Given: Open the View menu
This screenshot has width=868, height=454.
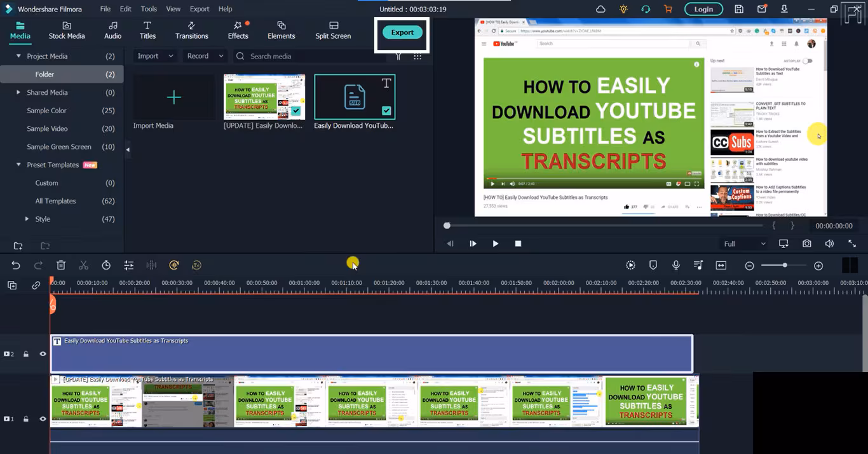Looking at the screenshot, I should click(x=173, y=9).
